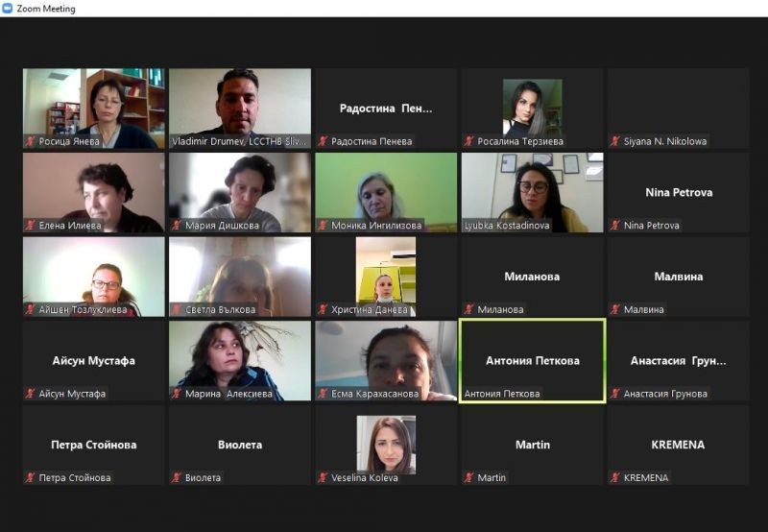Image resolution: width=768 pixels, height=532 pixels.
Task: Click muted mic icon beside KREMENA
Action: pos(615,477)
